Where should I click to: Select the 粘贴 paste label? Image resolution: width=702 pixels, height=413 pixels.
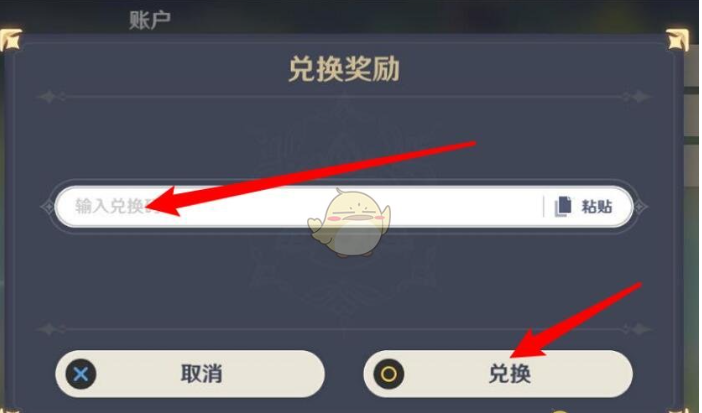click(x=596, y=206)
